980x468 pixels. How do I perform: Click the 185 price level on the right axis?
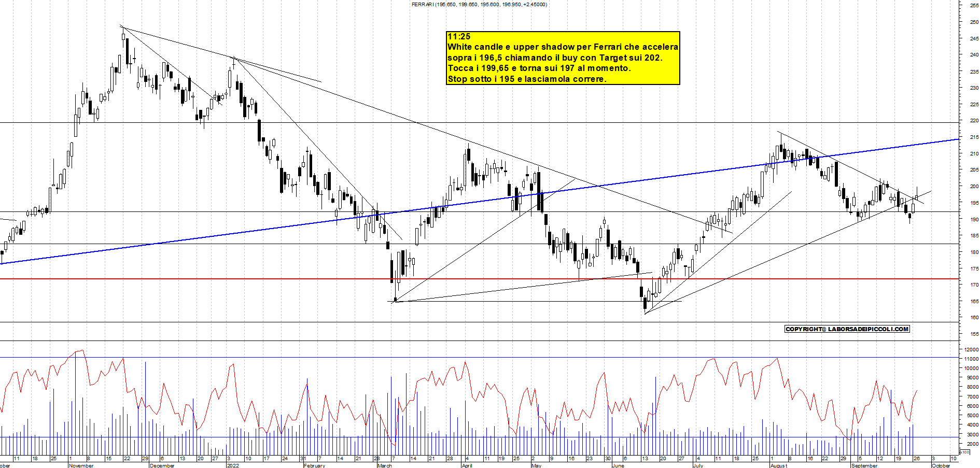click(974, 235)
